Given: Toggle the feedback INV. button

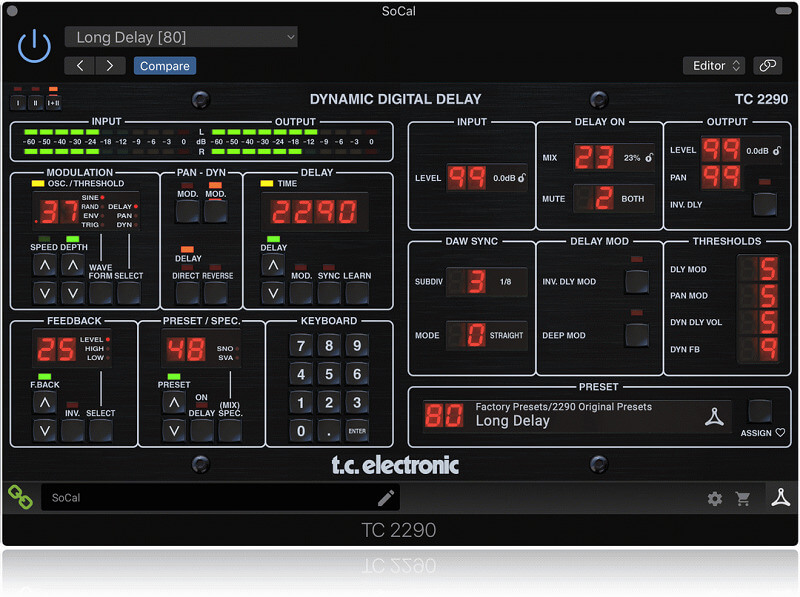Looking at the screenshot, I should [x=72, y=431].
